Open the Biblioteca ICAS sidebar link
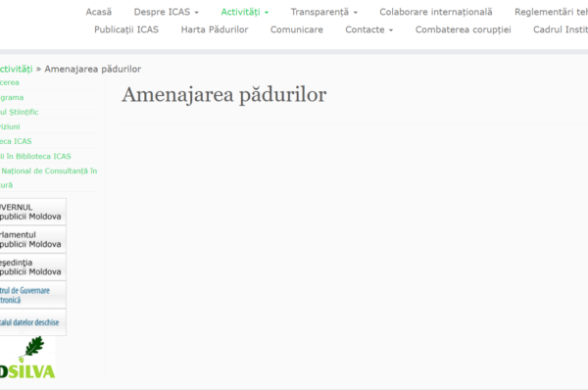588x390 pixels. (16, 141)
